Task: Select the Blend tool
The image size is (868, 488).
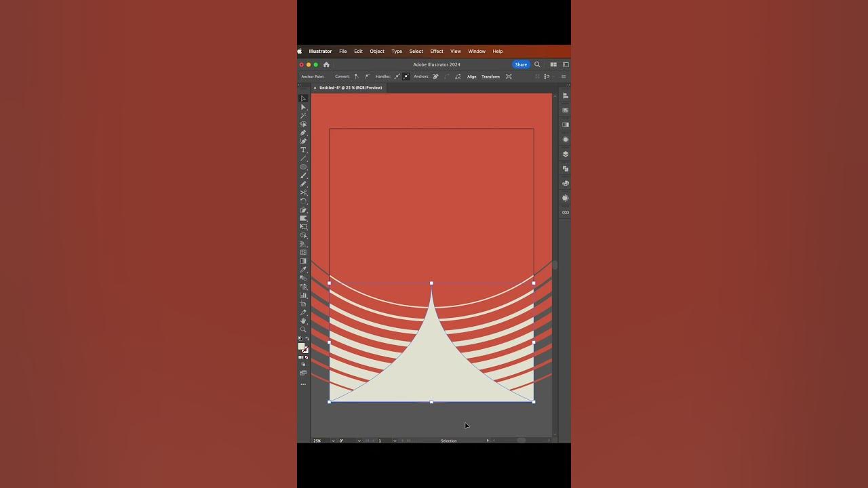Action: tap(303, 278)
